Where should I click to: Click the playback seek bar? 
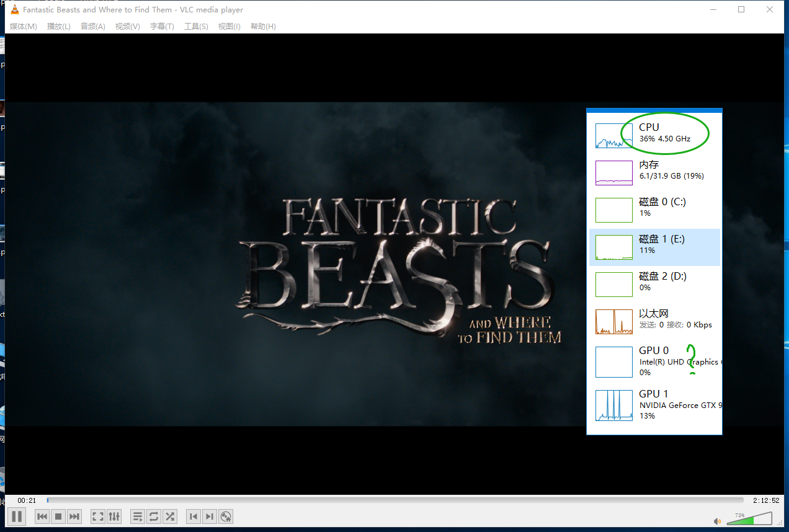point(394,500)
